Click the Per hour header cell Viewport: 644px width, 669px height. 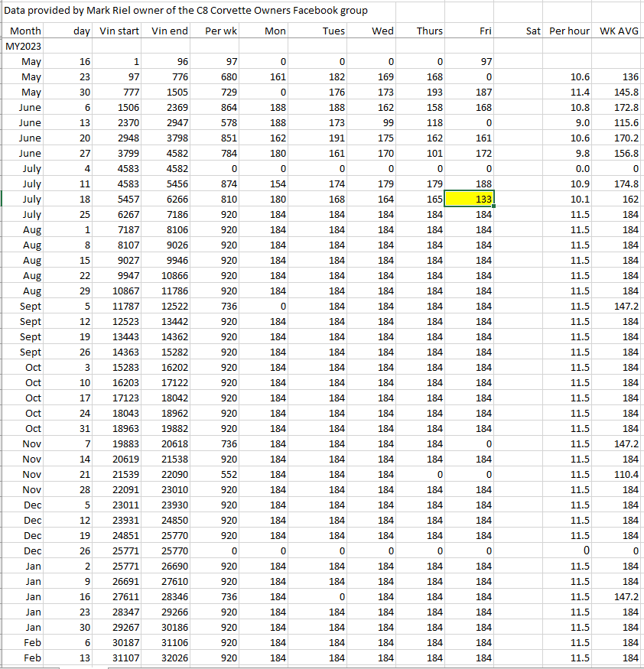(x=569, y=31)
